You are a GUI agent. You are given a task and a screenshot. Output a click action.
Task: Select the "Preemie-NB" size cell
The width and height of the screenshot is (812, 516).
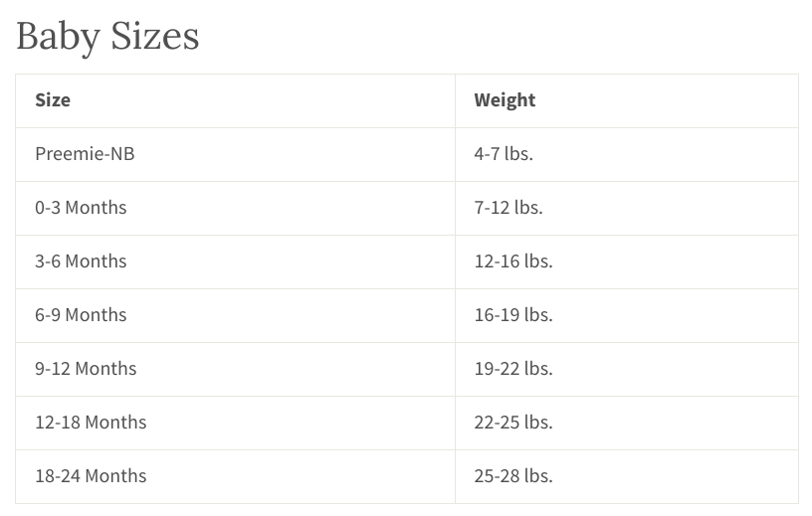click(x=85, y=154)
